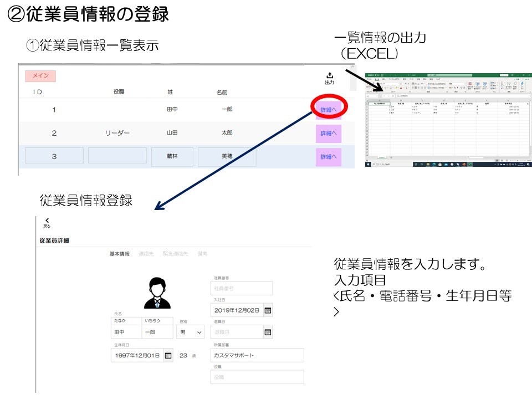Switch to the 連絡先 tab
The width and height of the screenshot is (532, 399).
pyautogui.click(x=146, y=254)
